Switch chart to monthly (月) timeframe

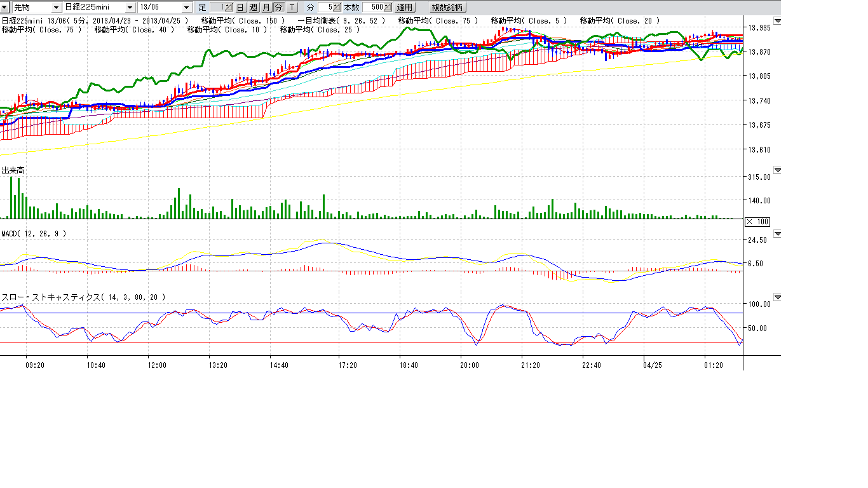[266, 8]
